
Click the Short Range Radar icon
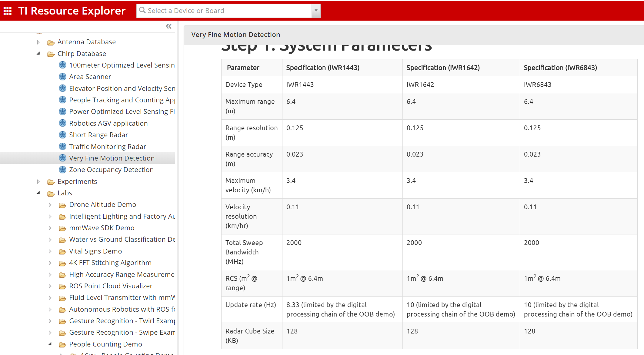(x=62, y=135)
